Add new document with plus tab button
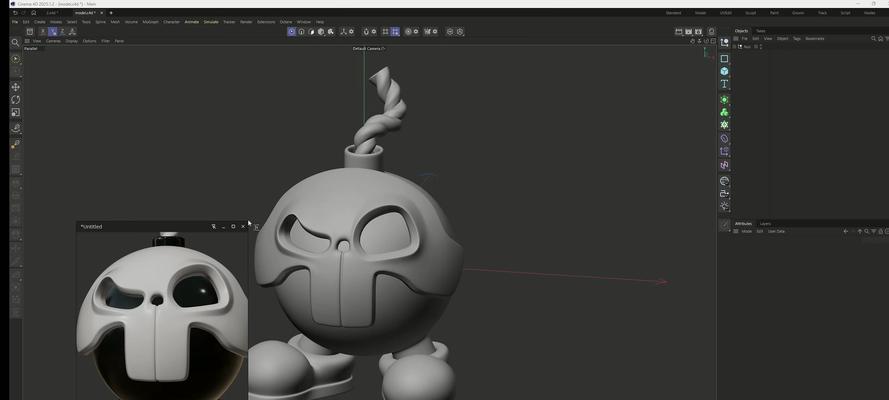The width and height of the screenshot is (889, 400). point(111,12)
